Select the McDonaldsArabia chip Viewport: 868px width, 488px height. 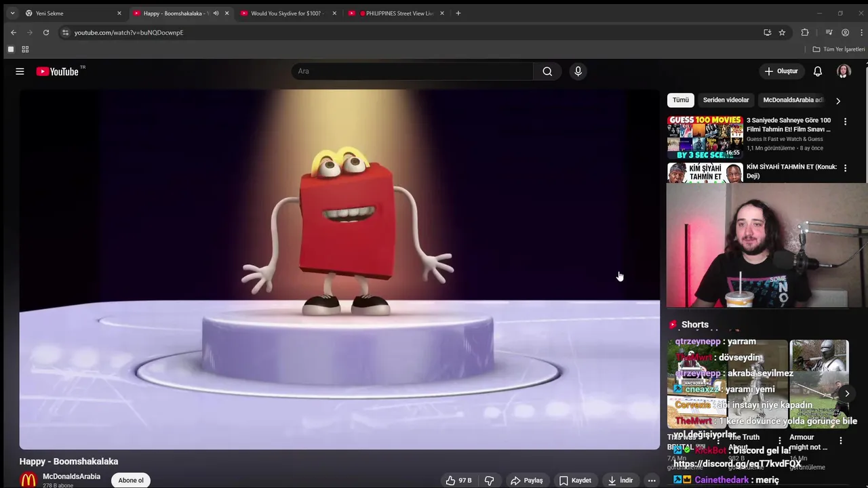pyautogui.click(x=793, y=100)
